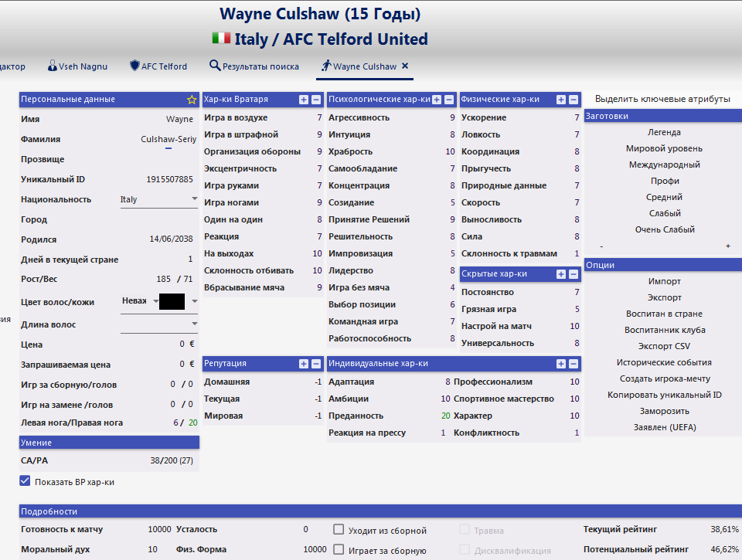The image size is (742, 560).
Task: Click the Храбрость value 10
Action: pyautogui.click(x=450, y=151)
